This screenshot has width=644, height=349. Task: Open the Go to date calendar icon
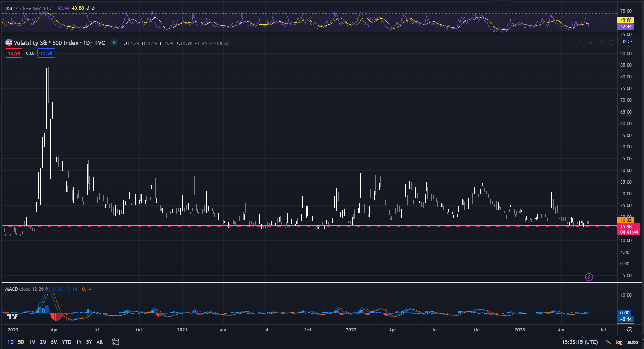(115, 342)
